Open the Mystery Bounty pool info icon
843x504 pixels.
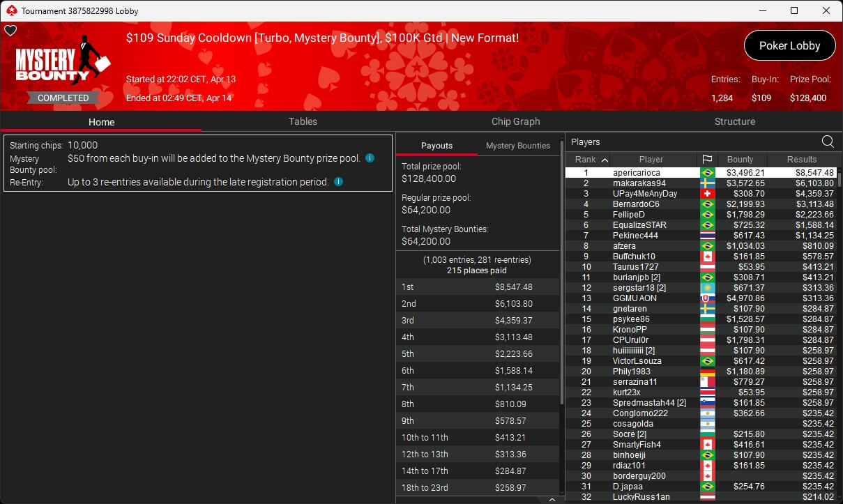(370, 158)
